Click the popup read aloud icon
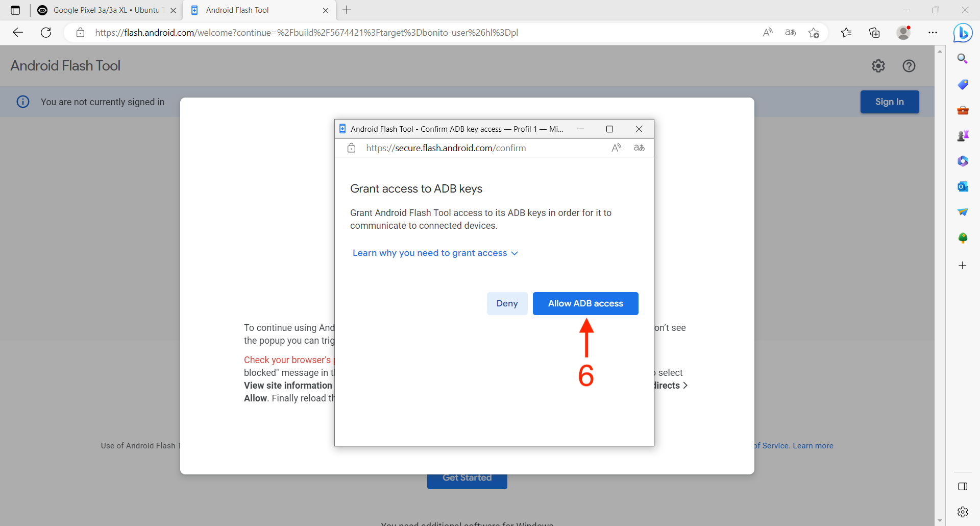The width and height of the screenshot is (980, 526). tap(617, 148)
